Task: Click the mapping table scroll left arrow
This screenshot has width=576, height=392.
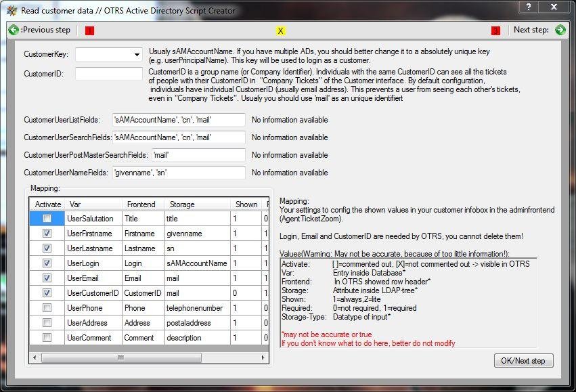Action: pos(35,357)
